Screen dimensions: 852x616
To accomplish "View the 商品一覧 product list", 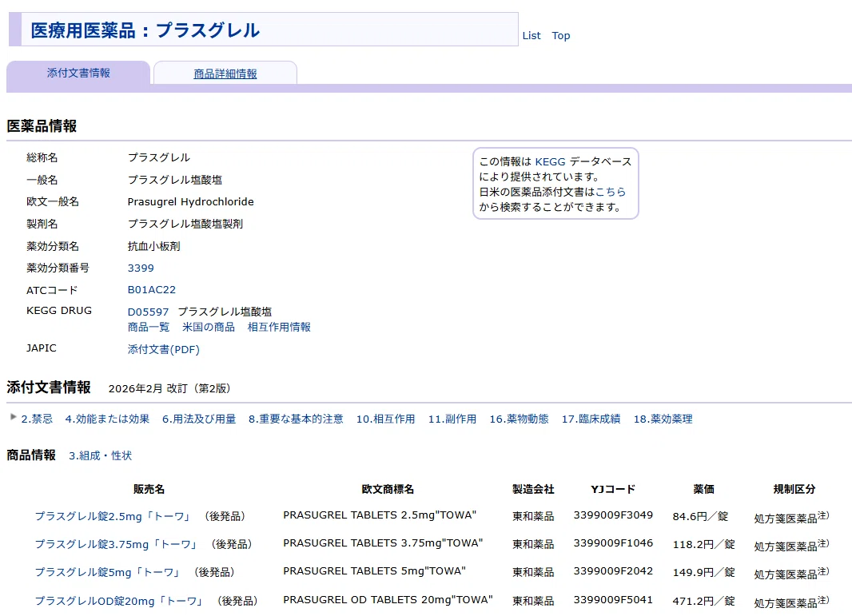I will (x=149, y=327).
